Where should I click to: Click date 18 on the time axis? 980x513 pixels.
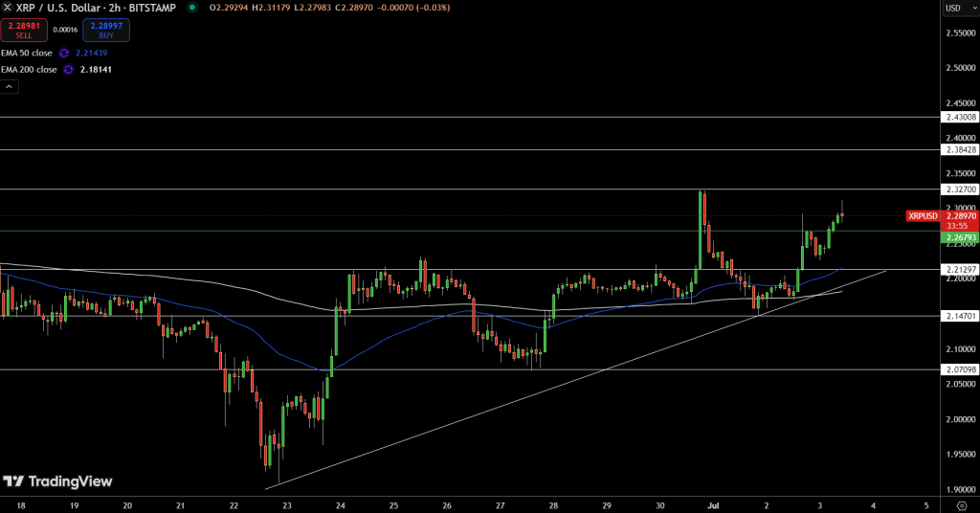[21, 505]
